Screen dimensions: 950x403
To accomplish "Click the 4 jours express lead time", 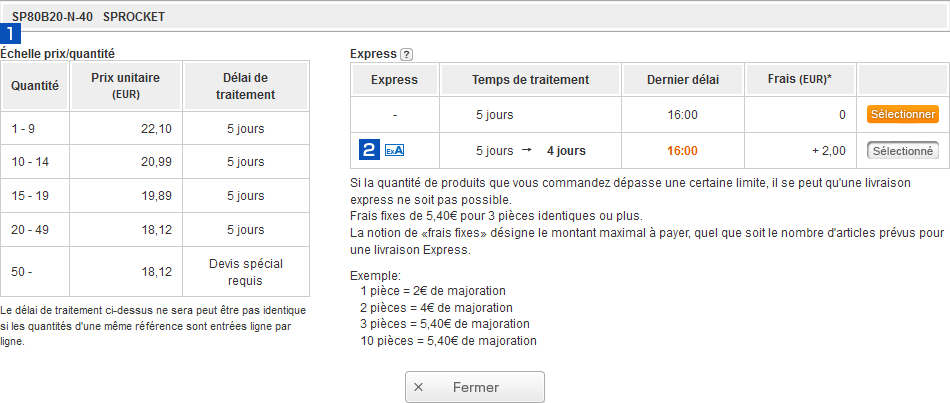I will 566,151.
